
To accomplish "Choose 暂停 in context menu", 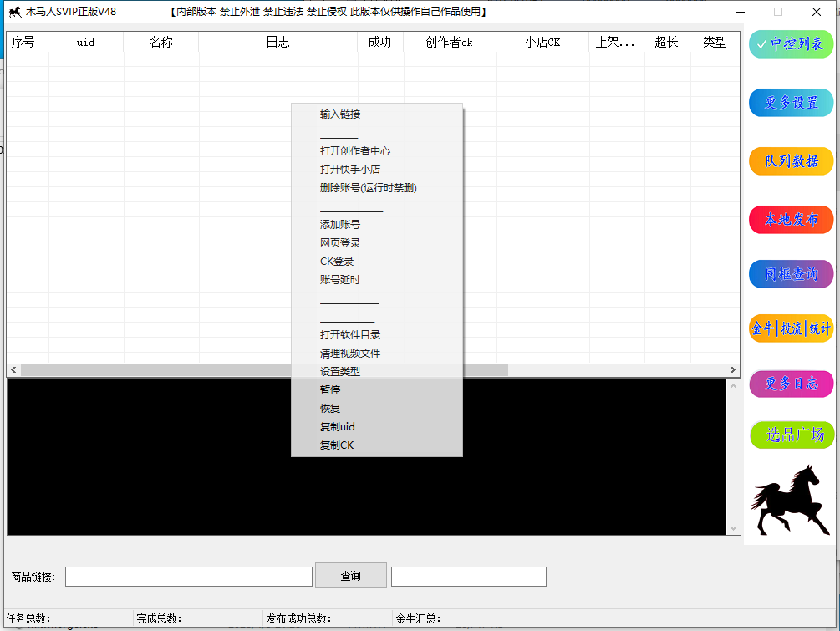I will [x=377, y=390].
